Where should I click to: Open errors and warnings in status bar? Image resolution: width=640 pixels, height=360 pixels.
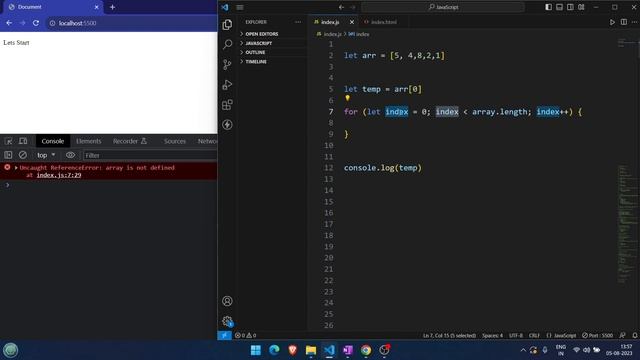[x=245, y=335]
